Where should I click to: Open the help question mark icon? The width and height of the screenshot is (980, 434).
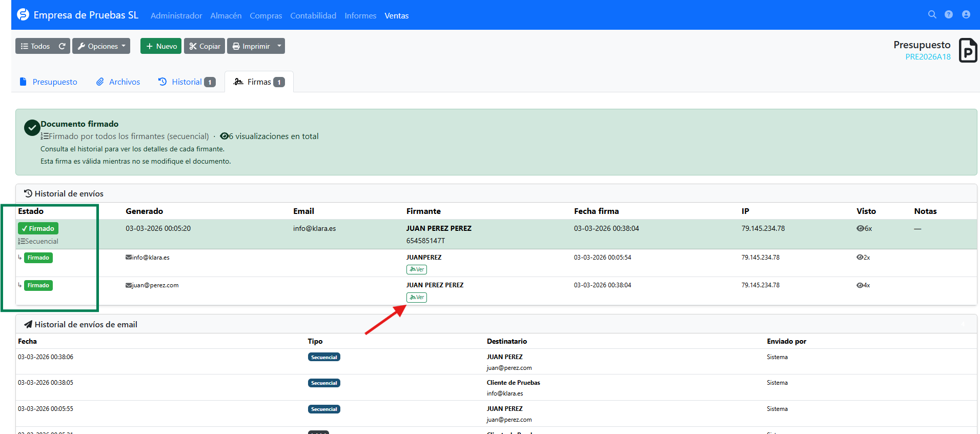tap(949, 15)
